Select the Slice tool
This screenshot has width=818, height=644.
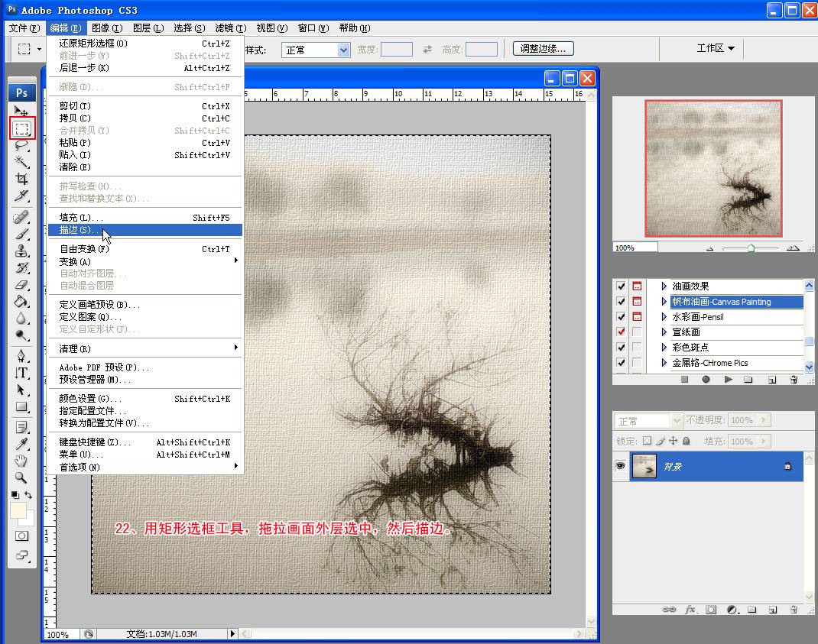tap(21, 196)
